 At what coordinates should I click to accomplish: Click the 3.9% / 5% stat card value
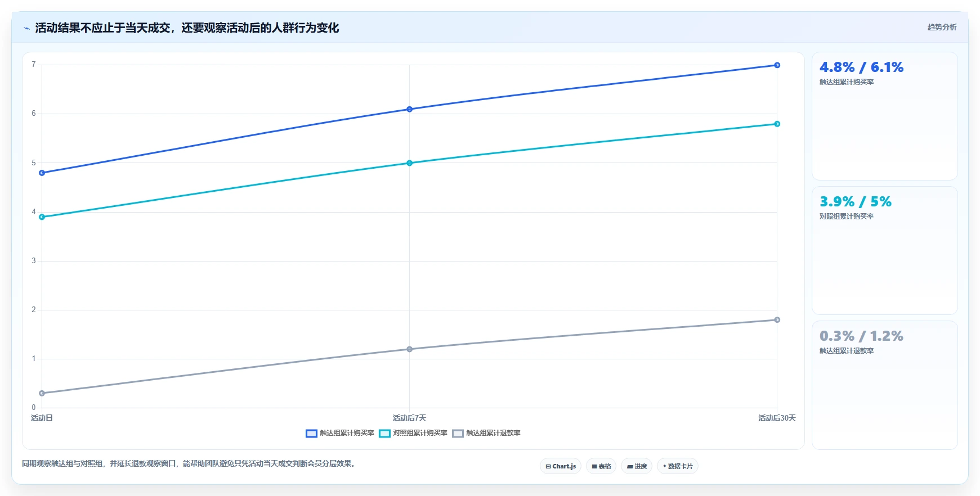(856, 202)
